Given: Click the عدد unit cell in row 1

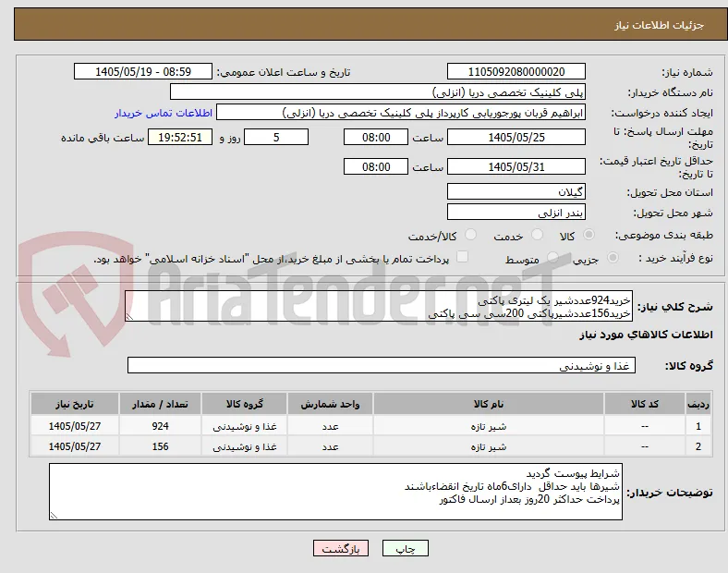Looking at the screenshot, I should pyautogui.click(x=330, y=426).
